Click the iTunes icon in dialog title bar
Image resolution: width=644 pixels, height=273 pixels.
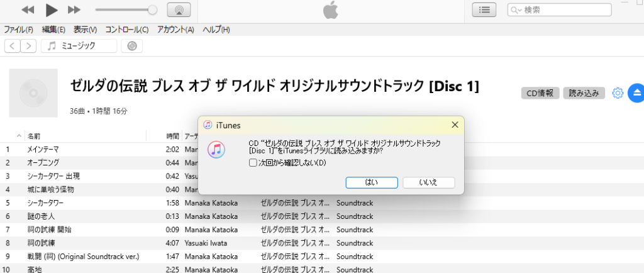[x=208, y=125]
